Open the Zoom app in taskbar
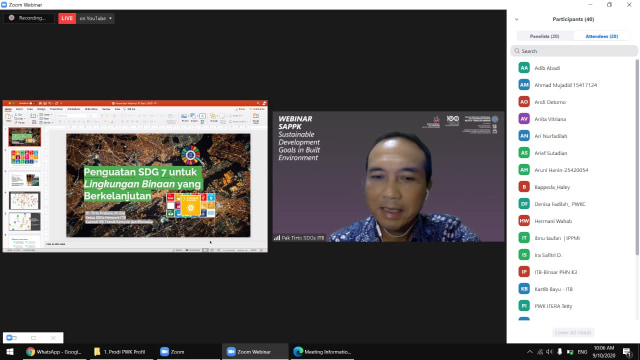640x360 pixels. (172, 352)
